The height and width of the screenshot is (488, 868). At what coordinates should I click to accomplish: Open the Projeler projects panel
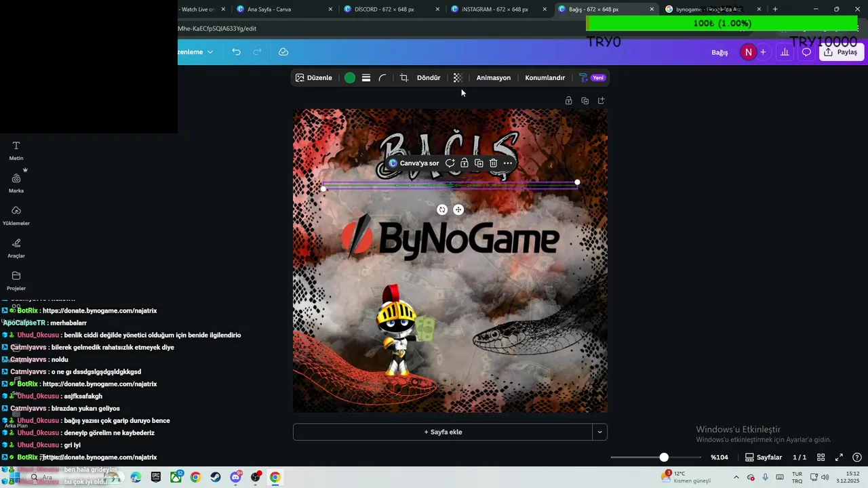(x=16, y=281)
